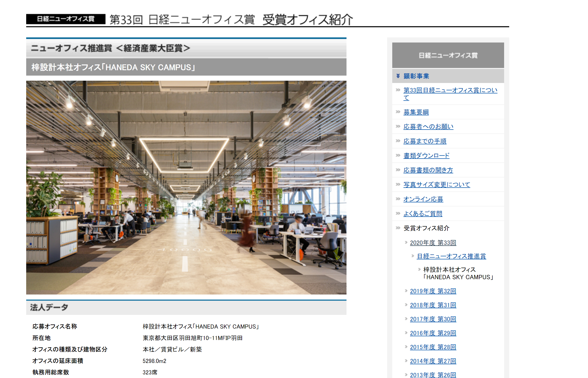Click the HANEDA SKY CAMPUS office photo
The image size is (588, 378).
point(186,187)
